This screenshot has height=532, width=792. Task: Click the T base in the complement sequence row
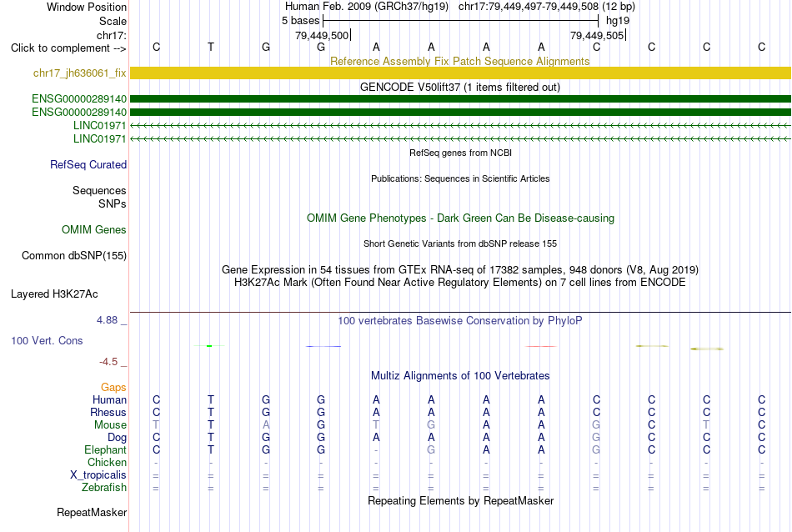211,47
